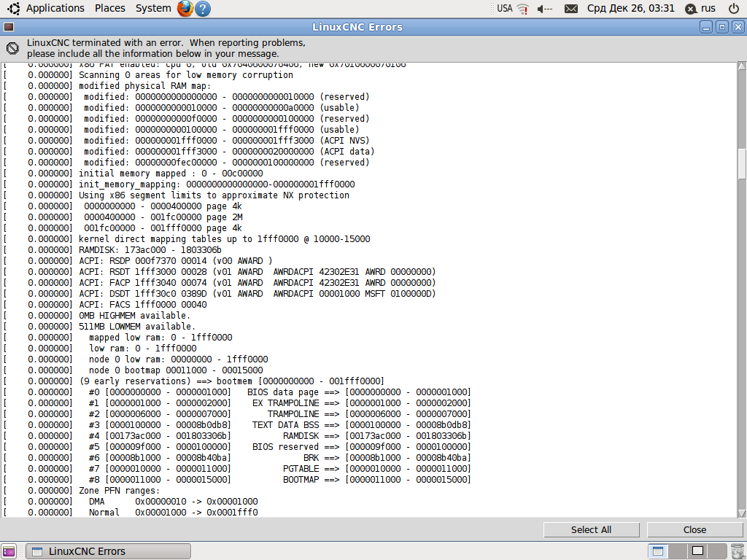Screen dimensions: 747x560
Task: Click the scrollbar up arrow
Action: pyautogui.click(x=742, y=66)
